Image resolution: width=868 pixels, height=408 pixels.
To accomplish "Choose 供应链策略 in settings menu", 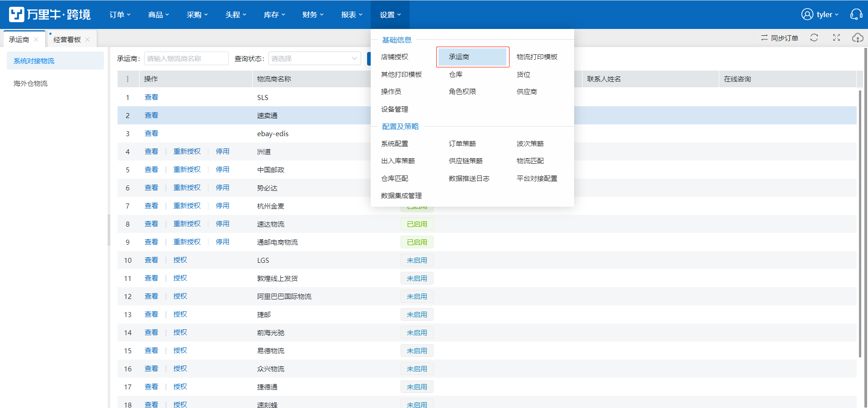I will coord(466,161).
